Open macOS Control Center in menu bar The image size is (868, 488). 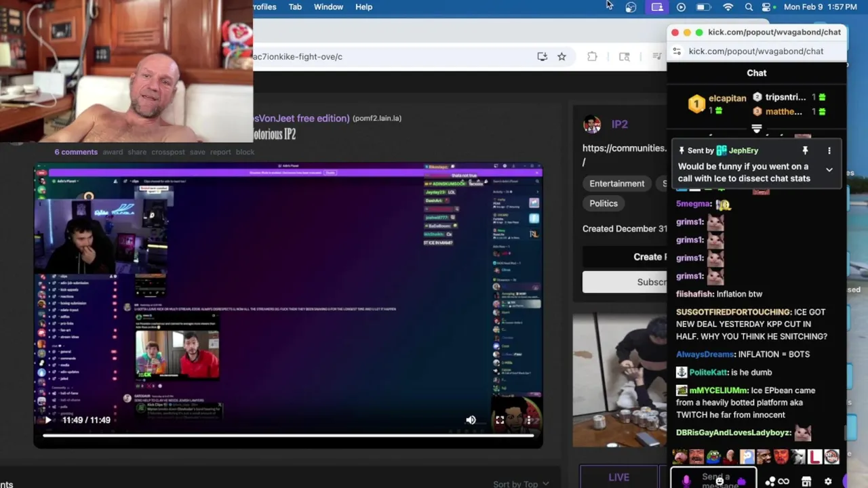[x=767, y=7]
